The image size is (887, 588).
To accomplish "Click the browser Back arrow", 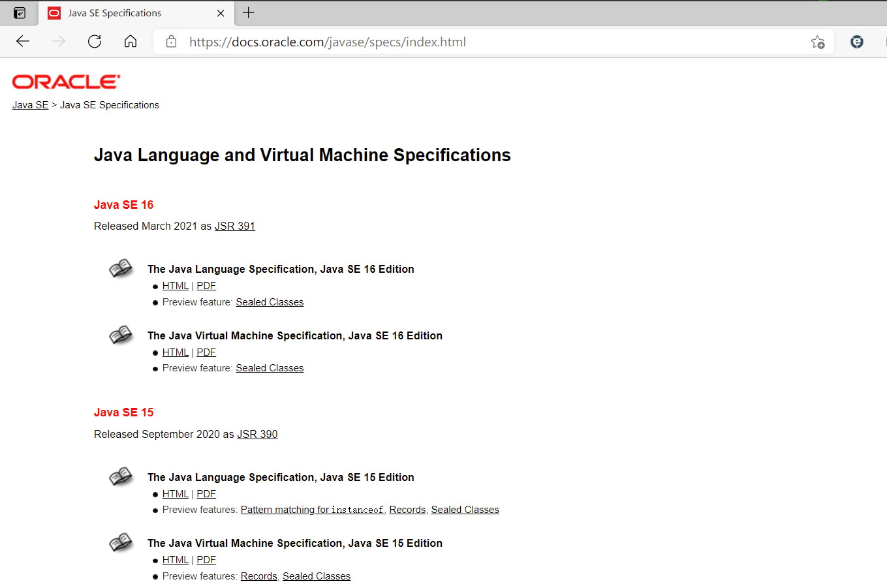I will tap(23, 42).
